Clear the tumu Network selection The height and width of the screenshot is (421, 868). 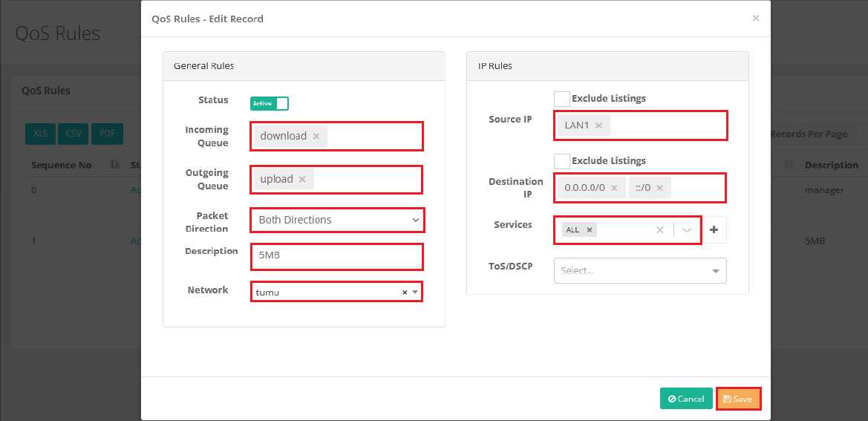click(x=405, y=293)
